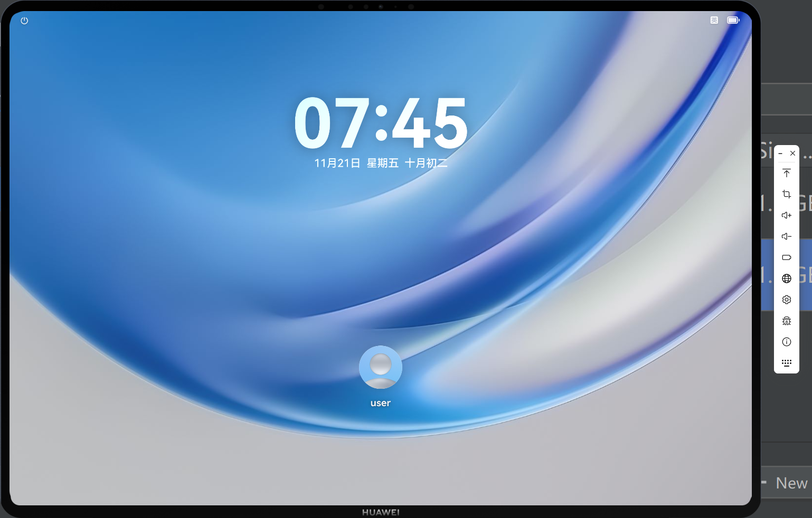812x518 pixels.
Task: Increase emulator volume
Action: pos(787,215)
